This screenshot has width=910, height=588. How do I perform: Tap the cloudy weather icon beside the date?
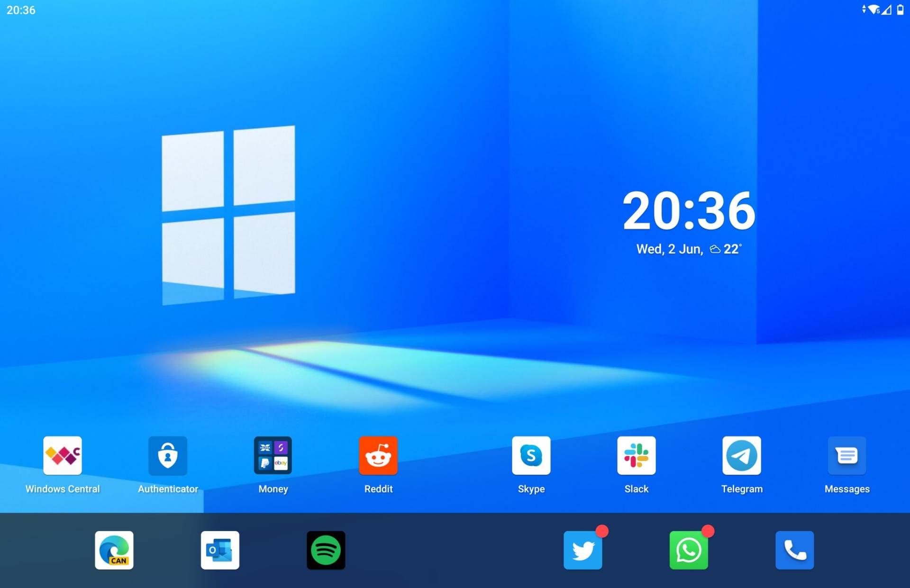pyautogui.click(x=715, y=248)
